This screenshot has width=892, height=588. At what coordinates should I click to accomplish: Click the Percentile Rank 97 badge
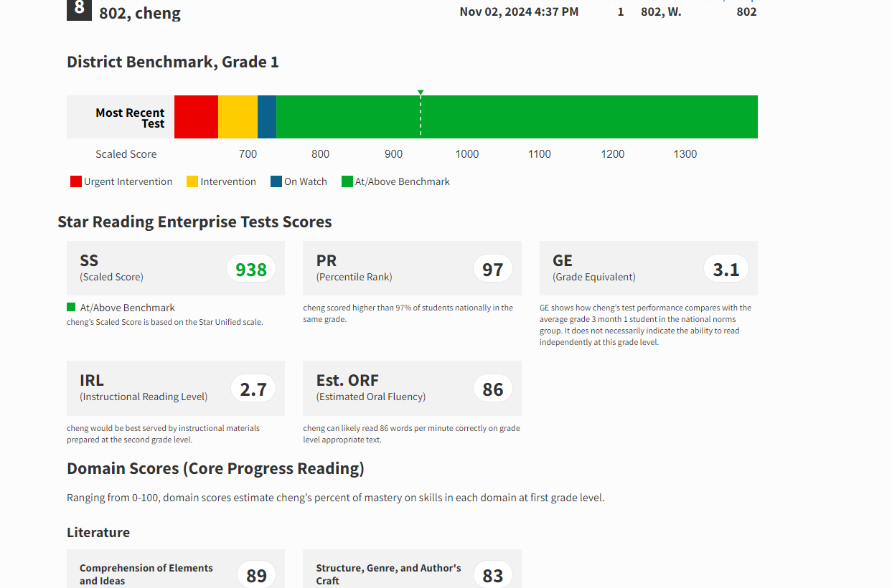492,269
